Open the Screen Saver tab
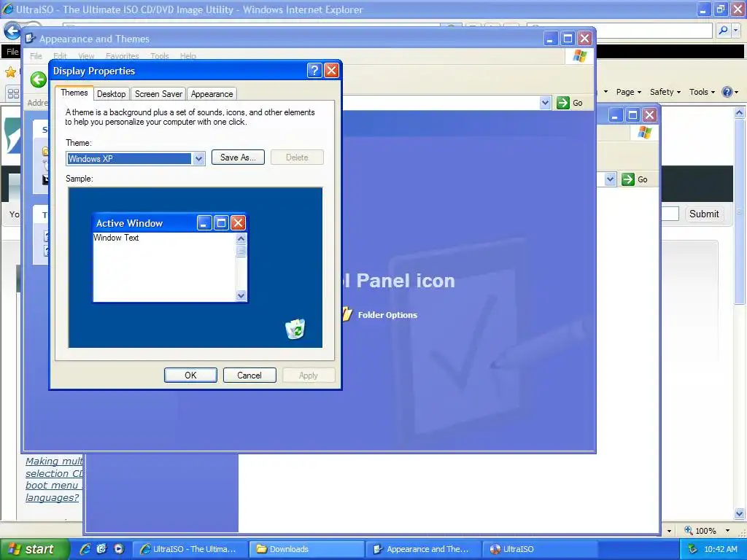 (x=158, y=94)
